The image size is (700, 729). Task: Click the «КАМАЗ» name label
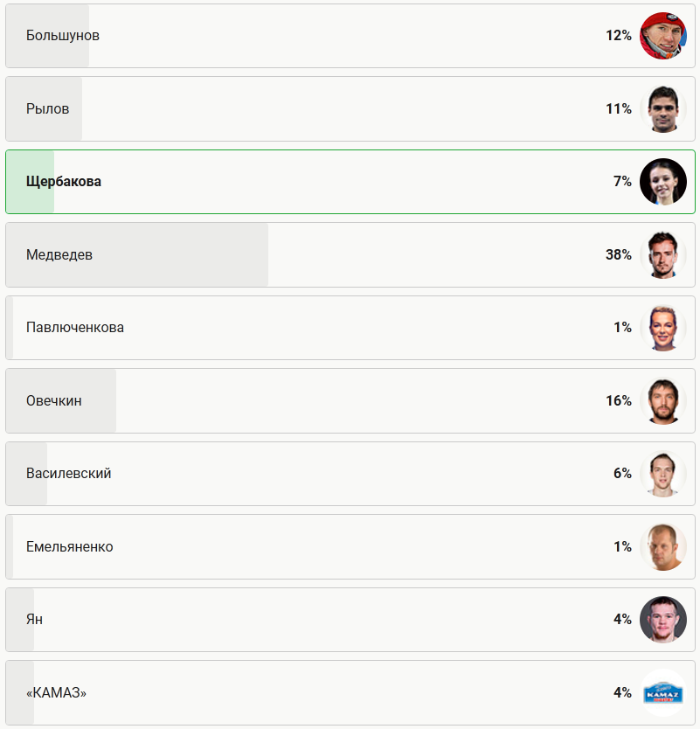tap(57, 693)
